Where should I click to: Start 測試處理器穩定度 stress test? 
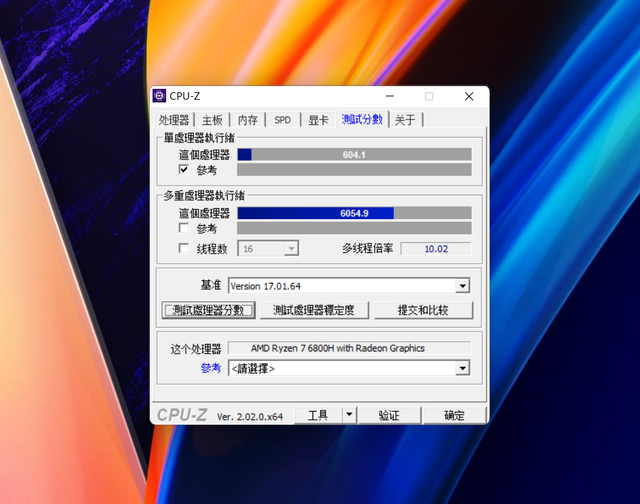pyautogui.click(x=313, y=310)
